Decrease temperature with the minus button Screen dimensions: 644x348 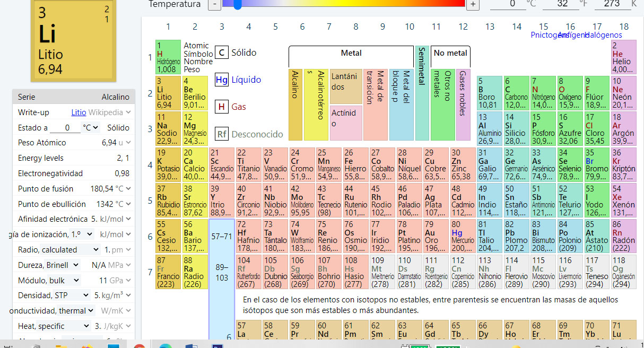pos(214,4)
